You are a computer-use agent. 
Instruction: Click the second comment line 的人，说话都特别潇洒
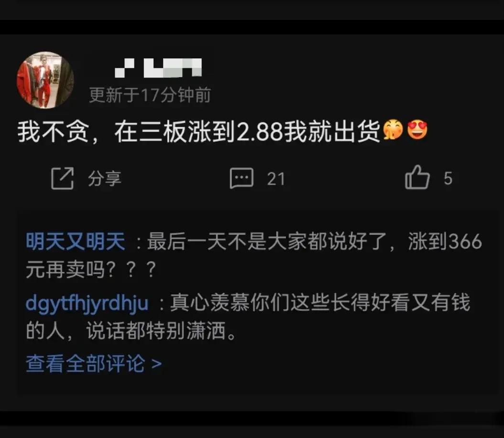pyautogui.click(x=131, y=331)
